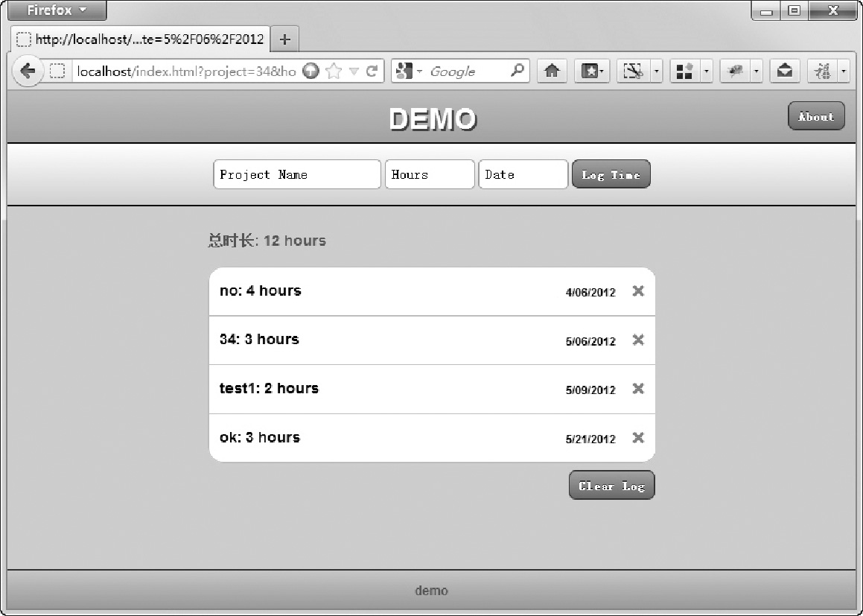
Task: Open the bookmarks star toolbar button
Action: (x=592, y=71)
